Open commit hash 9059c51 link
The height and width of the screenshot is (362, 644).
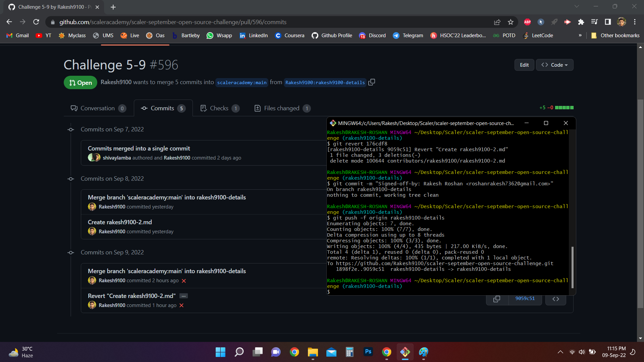pos(525,299)
